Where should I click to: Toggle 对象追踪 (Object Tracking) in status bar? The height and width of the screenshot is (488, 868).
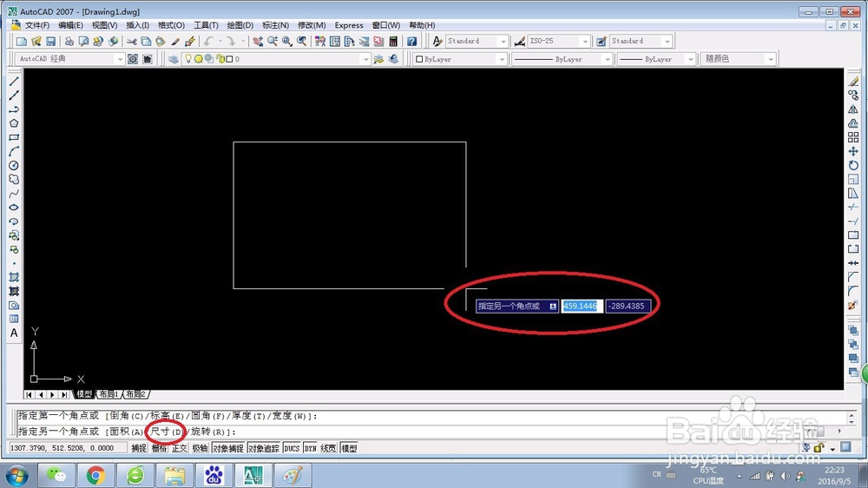pyautogui.click(x=264, y=448)
